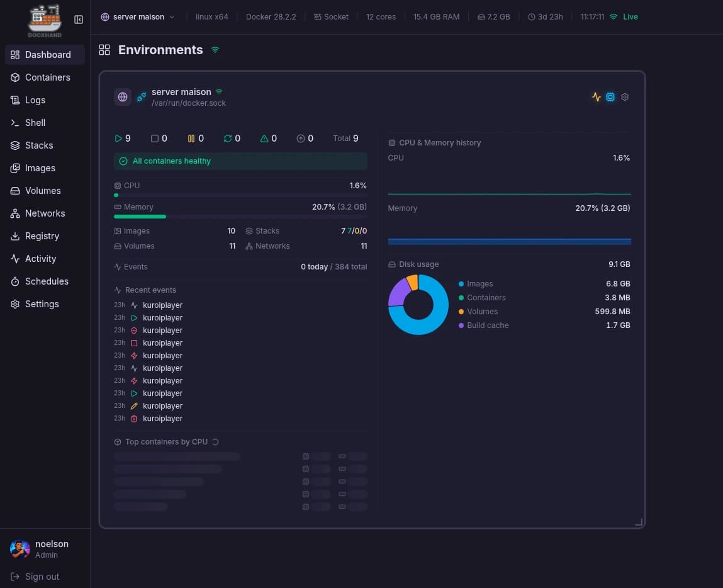Open a kuroiplayer event from Recent events
Screen dimensions: 723x588
point(162,305)
